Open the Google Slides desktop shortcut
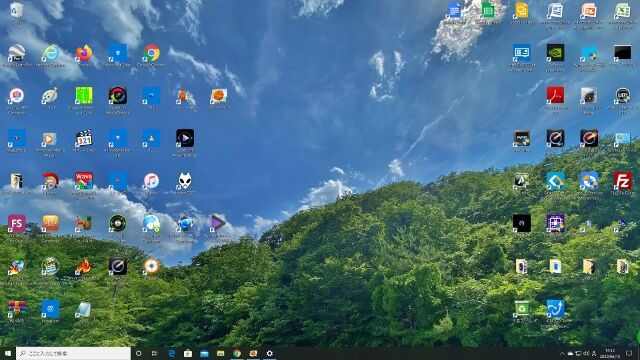The height and width of the screenshot is (360, 640). [x=522, y=11]
